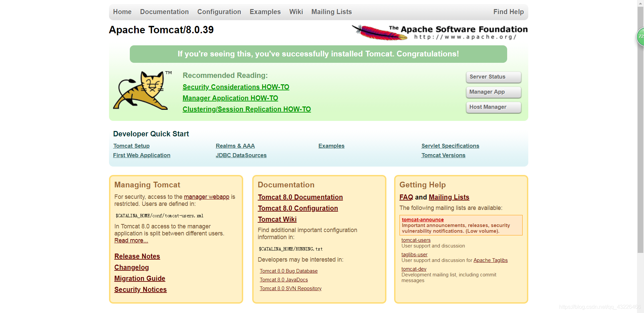Open the Security Notices link
The width and height of the screenshot is (644, 313).
click(x=140, y=289)
